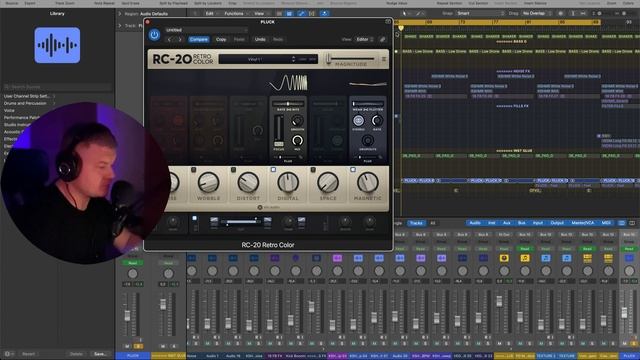This screenshot has width=640, height=360.
Task: Click Copy in the plugin header
Action: click(221, 40)
